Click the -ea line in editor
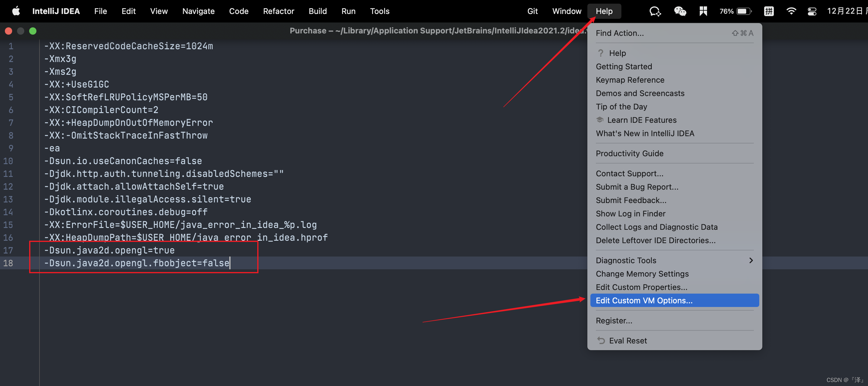Screen dimensions: 868x386 52,148
